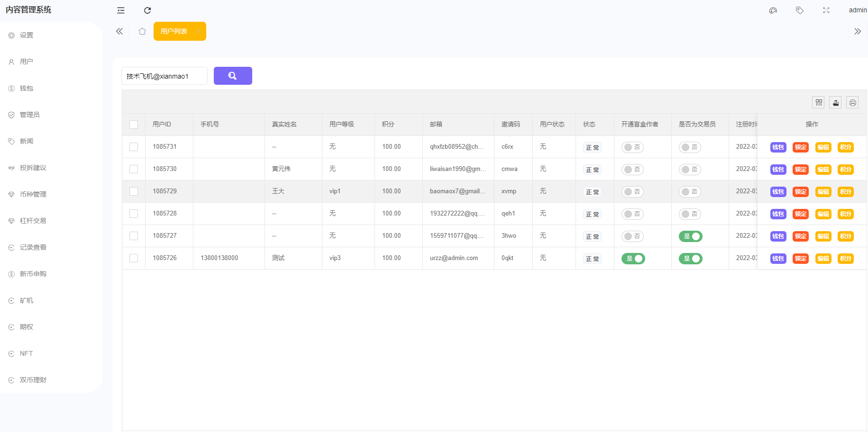The image size is (868, 432).
Task: Click 积分 for user 1085731
Action: [x=846, y=147]
